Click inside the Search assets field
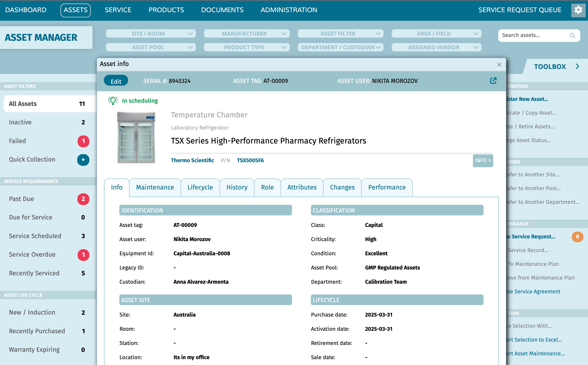The image size is (588, 365). (532, 36)
